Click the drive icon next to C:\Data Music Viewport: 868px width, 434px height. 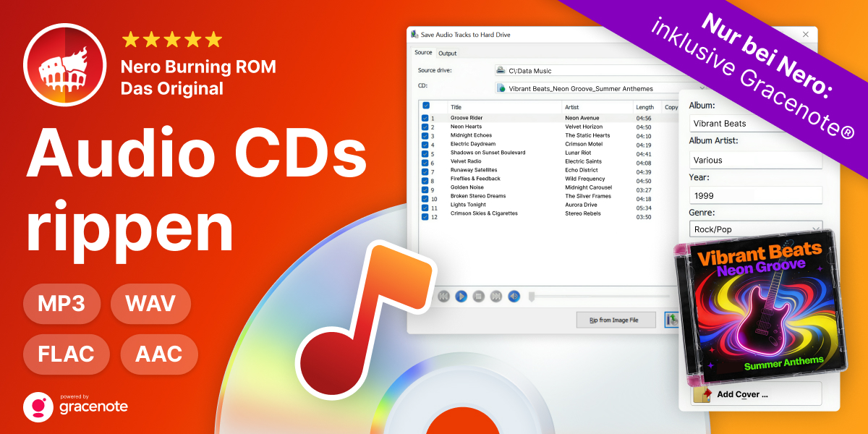point(501,71)
